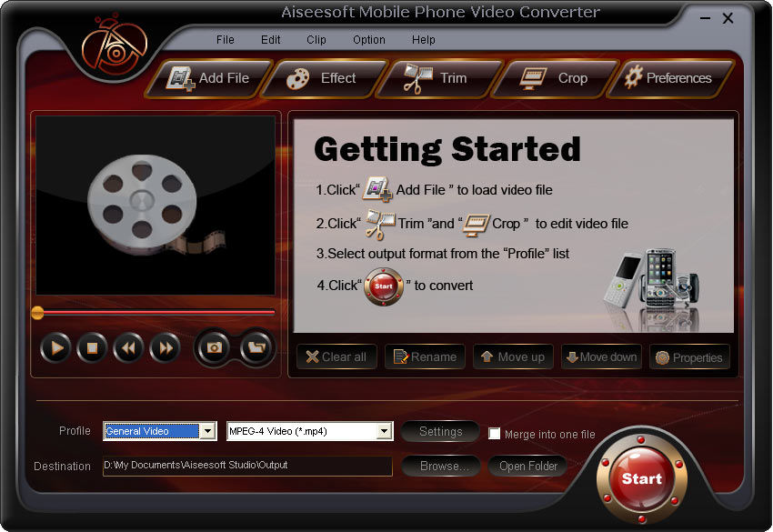This screenshot has height=532, width=773.
Task: Close the converter window
Action: (x=728, y=18)
